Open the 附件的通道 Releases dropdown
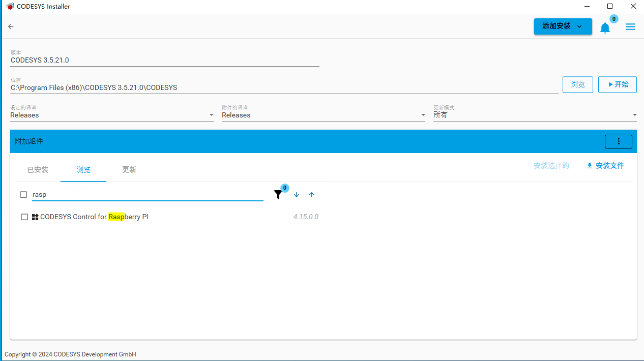Screen dimensions: 644x361 (x=324, y=115)
